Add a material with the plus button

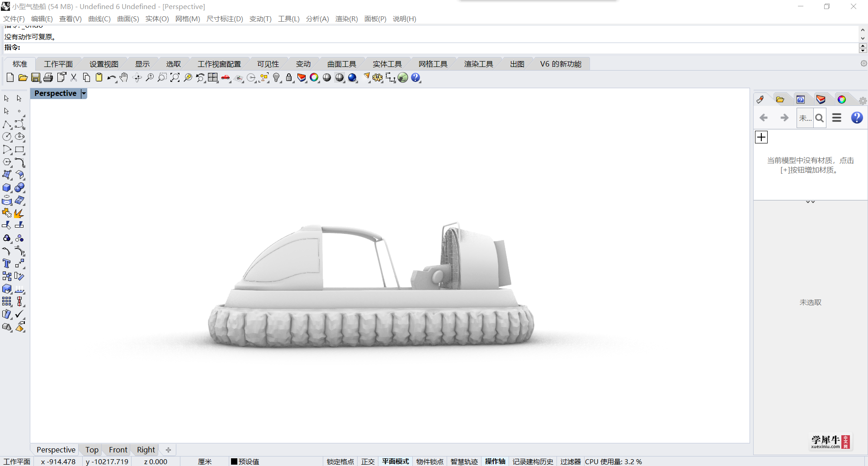[x=761, y=137]
